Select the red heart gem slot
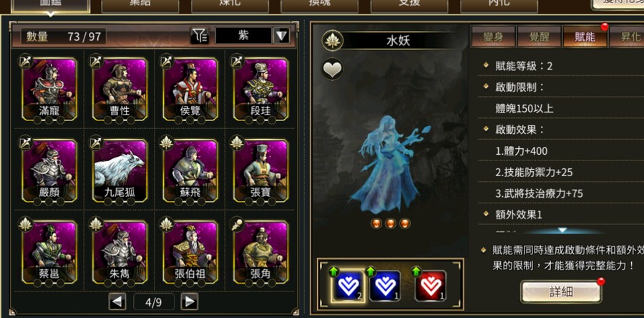The image size is (644, 318). pyautogui.click(x=430, y=286)
